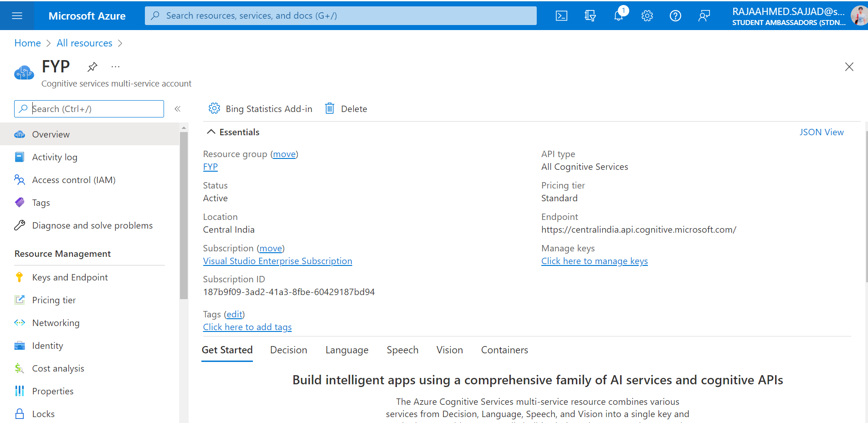Screen dimensions: 868x423
Task: Switch to the Speech tab
Action: pos(402,350)
